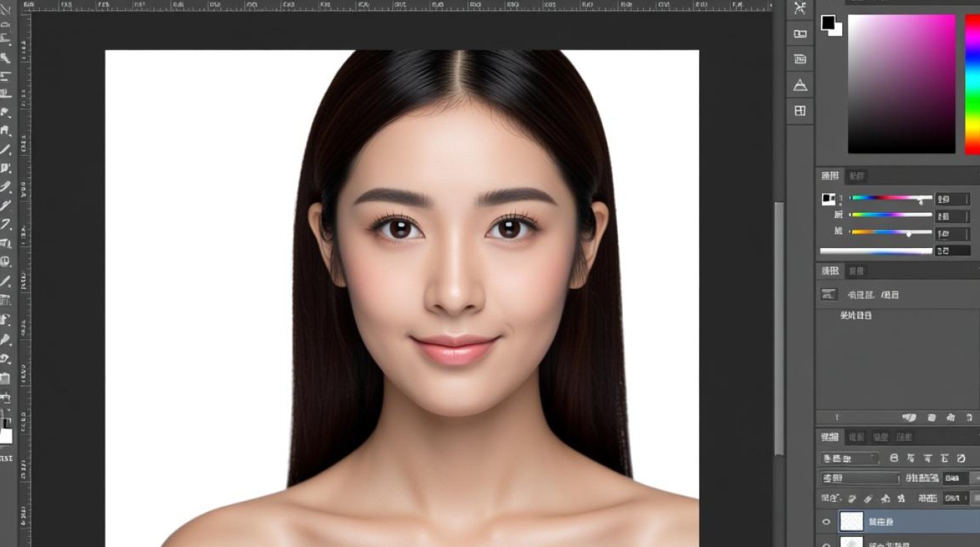Open the layer filter type dropdown
This screenshot has width=980, height=547.
[850, 458]
